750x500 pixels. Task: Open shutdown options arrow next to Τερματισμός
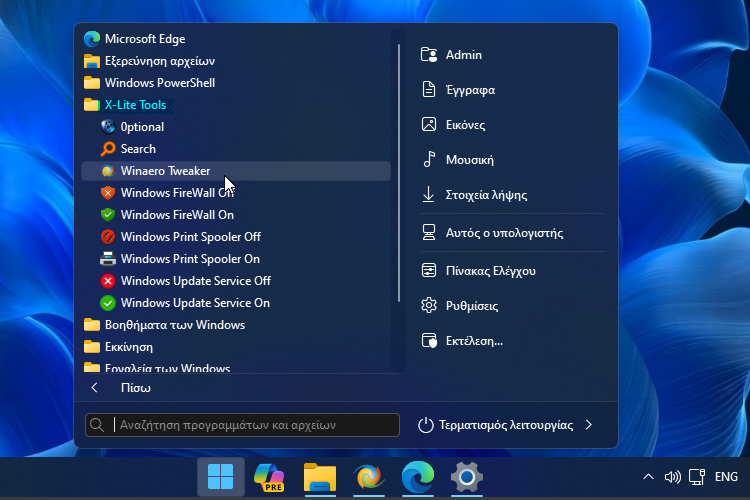coord(589,425)
